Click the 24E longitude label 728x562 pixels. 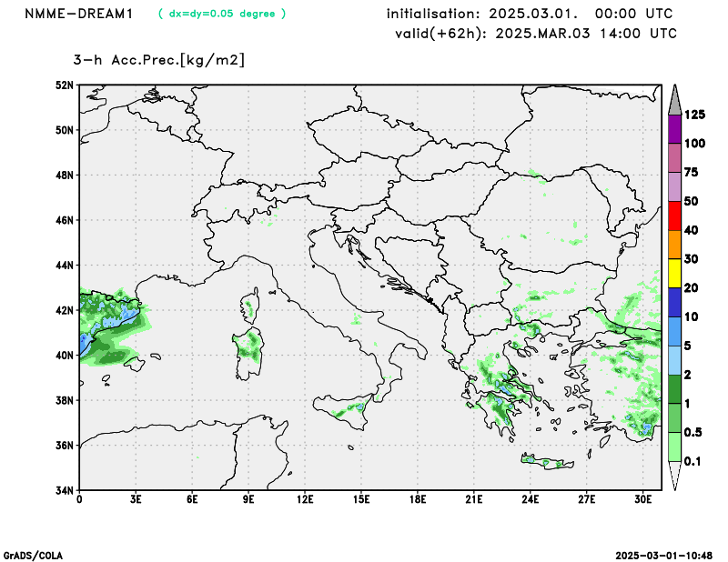(x=531, y=500)
